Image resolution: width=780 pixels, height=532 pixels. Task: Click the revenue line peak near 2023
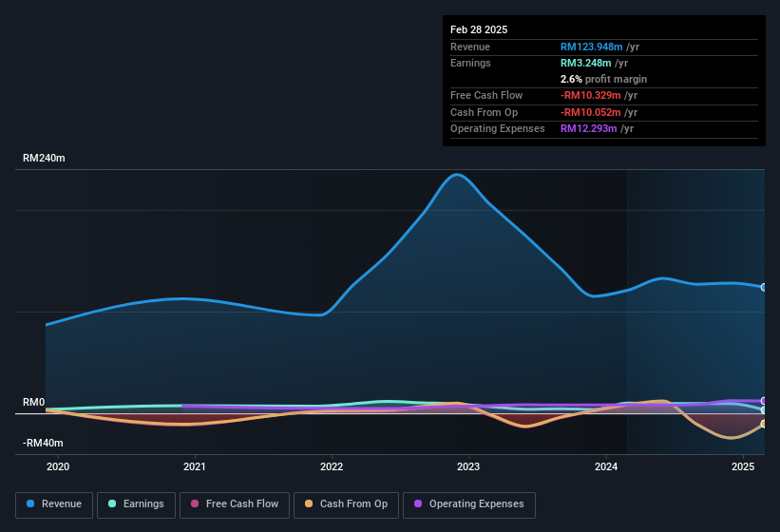(457, 175)
